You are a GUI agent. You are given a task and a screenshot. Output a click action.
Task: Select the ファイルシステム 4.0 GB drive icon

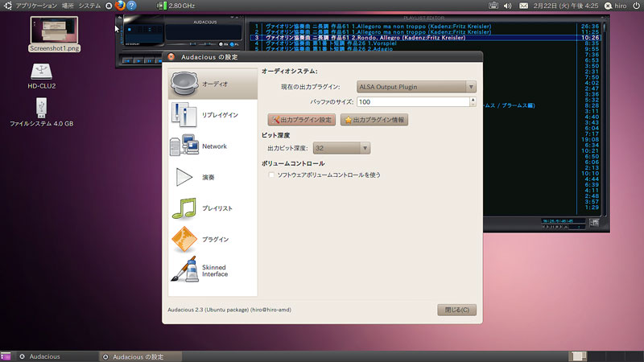pos(42,112)
